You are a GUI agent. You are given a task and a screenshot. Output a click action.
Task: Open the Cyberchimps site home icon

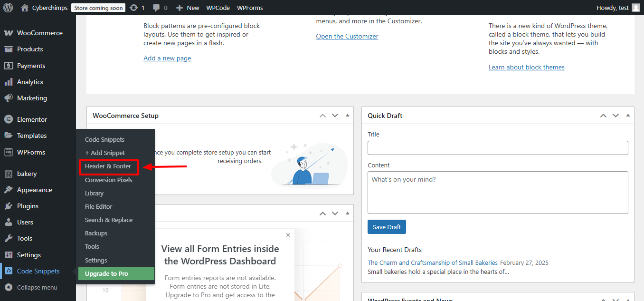25,8
